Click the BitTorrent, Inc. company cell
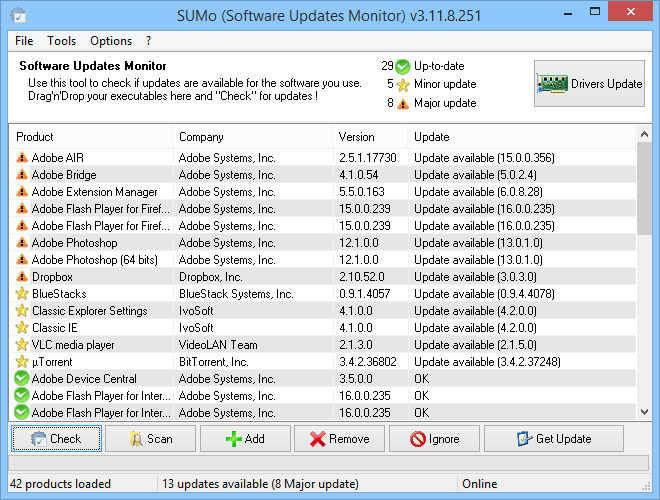 tap(214, 362)
